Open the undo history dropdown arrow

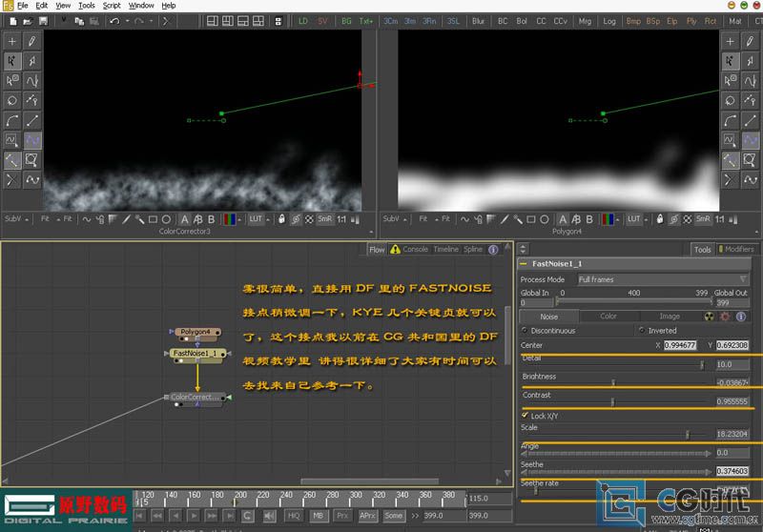(x=127, y=21)
